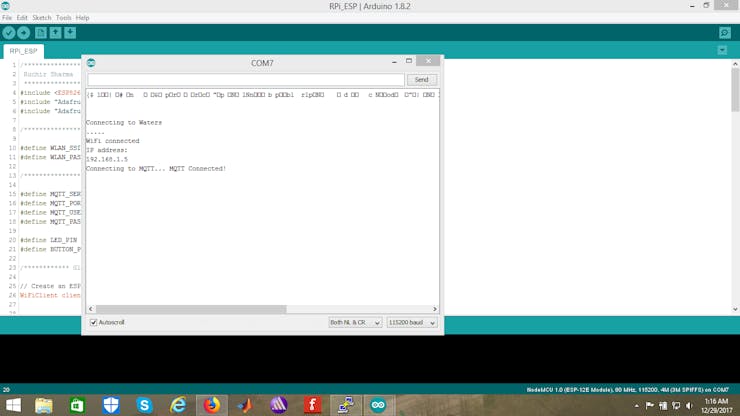Click the Upload arrow icon
Screen dimensions: 740x416
[24, 33]
